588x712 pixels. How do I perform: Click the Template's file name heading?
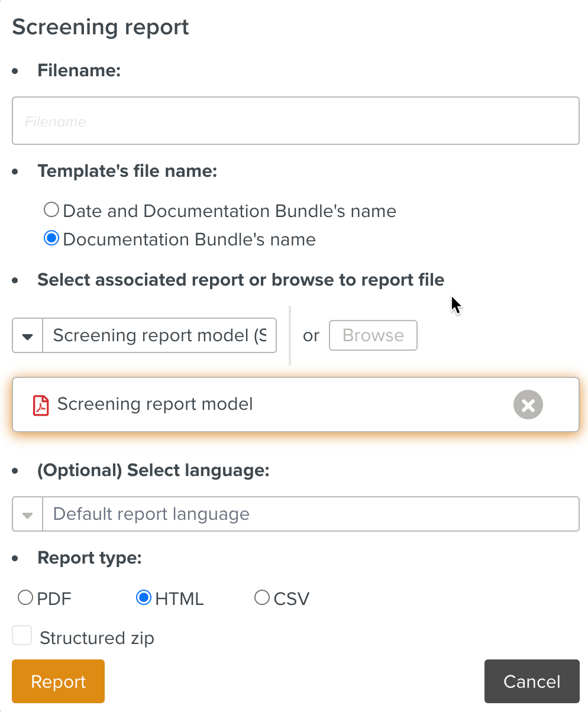(x=127, y=171)
